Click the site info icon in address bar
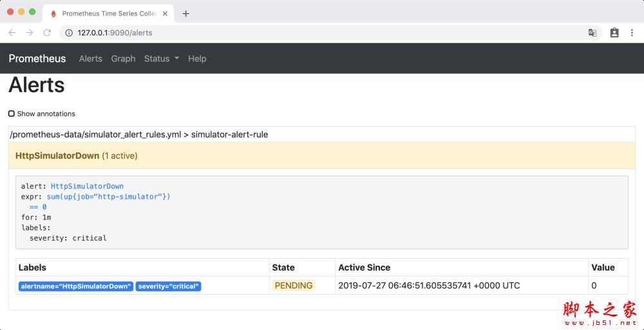Screen dimensions: 644x330 pyautogui.click(x=69, y=33)
